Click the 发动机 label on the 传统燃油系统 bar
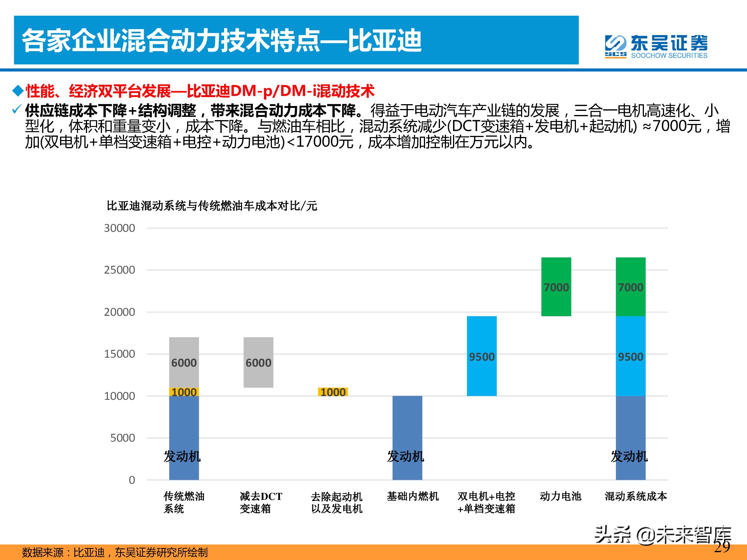This screenshot has height=560, width=747. click(182, 456)
